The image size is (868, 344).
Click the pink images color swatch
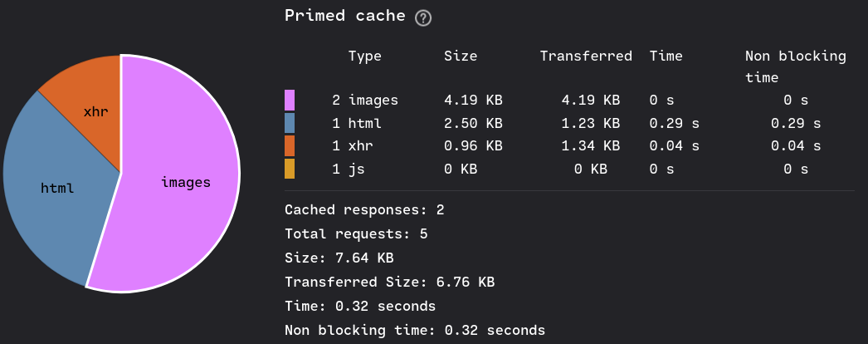(290, 101)
